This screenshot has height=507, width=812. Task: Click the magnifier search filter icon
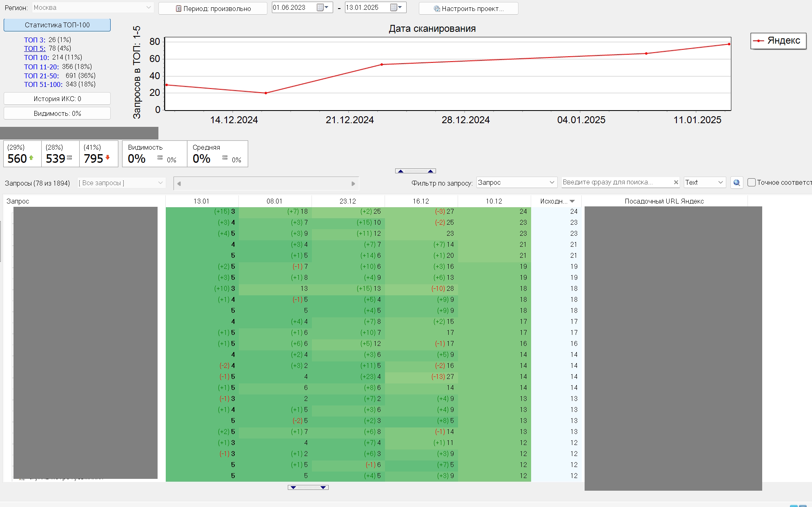coord(736,183)
